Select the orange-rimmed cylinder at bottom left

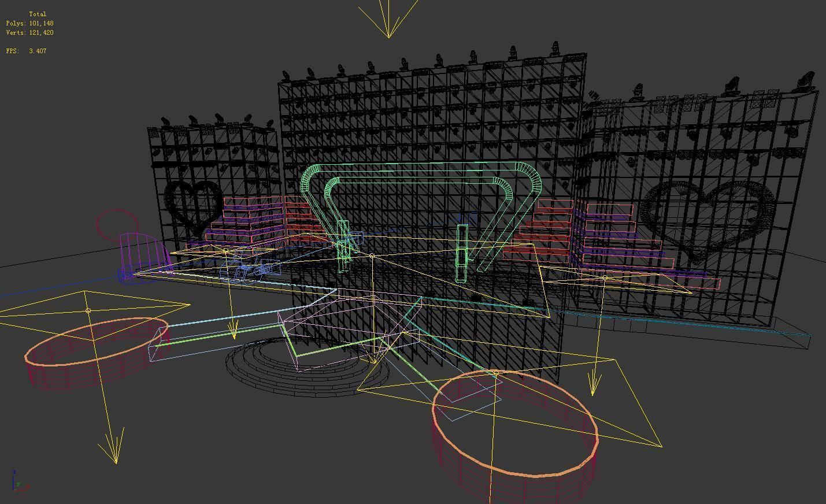pos(97,354)
